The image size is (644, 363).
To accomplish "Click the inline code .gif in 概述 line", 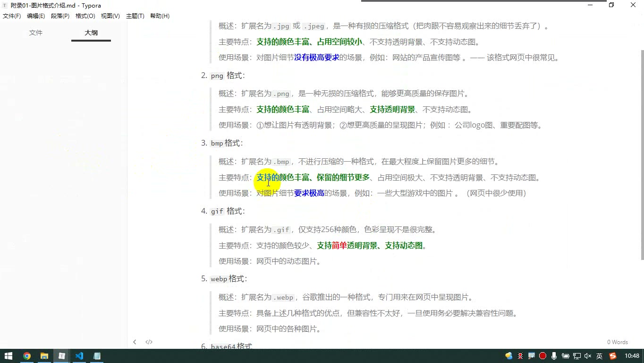I will click(x=282, y=230).
